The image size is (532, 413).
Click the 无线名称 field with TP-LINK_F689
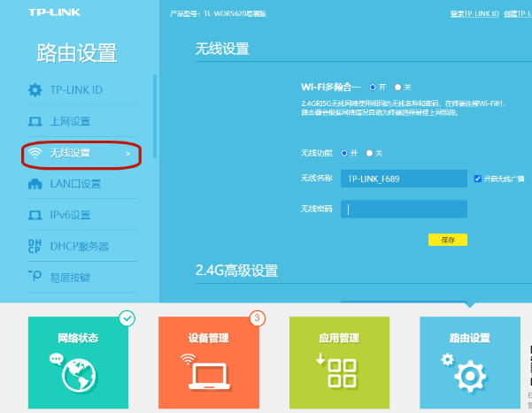coord(404,179)
